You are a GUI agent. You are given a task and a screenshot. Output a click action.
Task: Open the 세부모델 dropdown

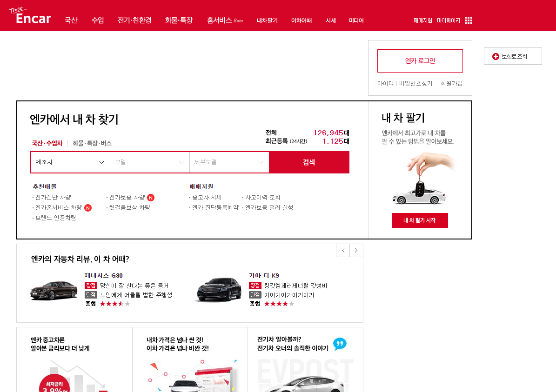point(229,162)
